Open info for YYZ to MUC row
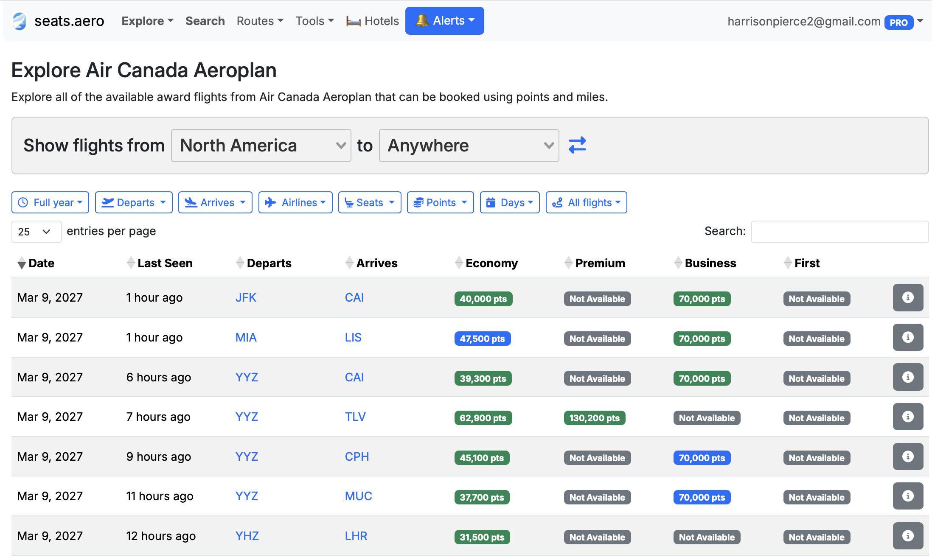This screenshot has height=560, width=932. click(908, 496)
